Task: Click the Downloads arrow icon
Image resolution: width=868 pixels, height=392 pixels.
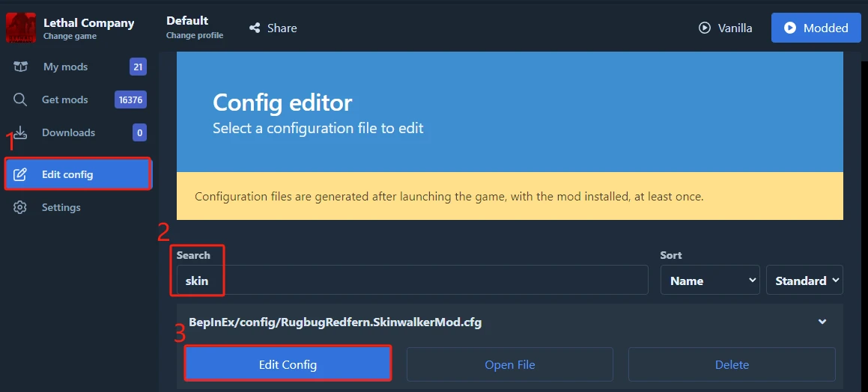Action: (x=21, y=132)
